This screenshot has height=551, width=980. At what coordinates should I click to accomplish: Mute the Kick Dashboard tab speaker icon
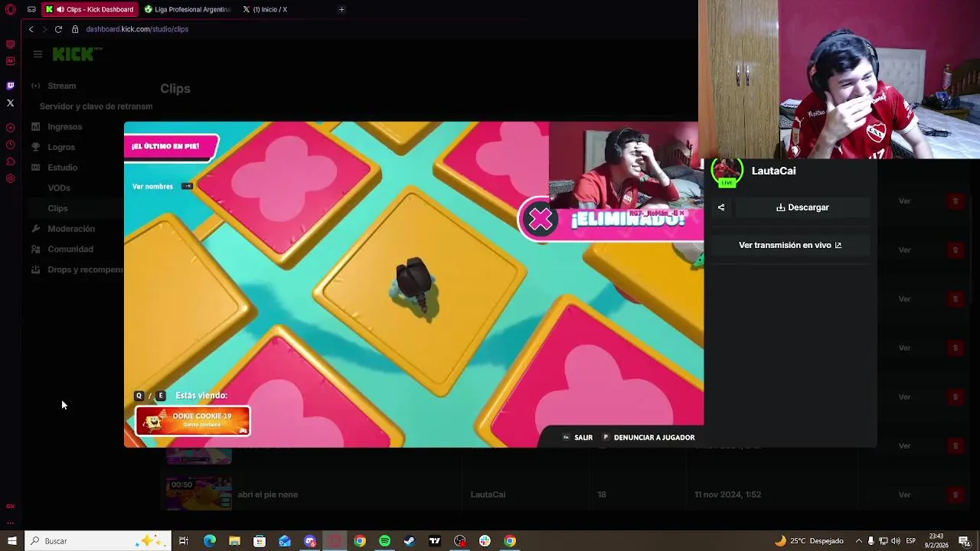click(60, 9)
